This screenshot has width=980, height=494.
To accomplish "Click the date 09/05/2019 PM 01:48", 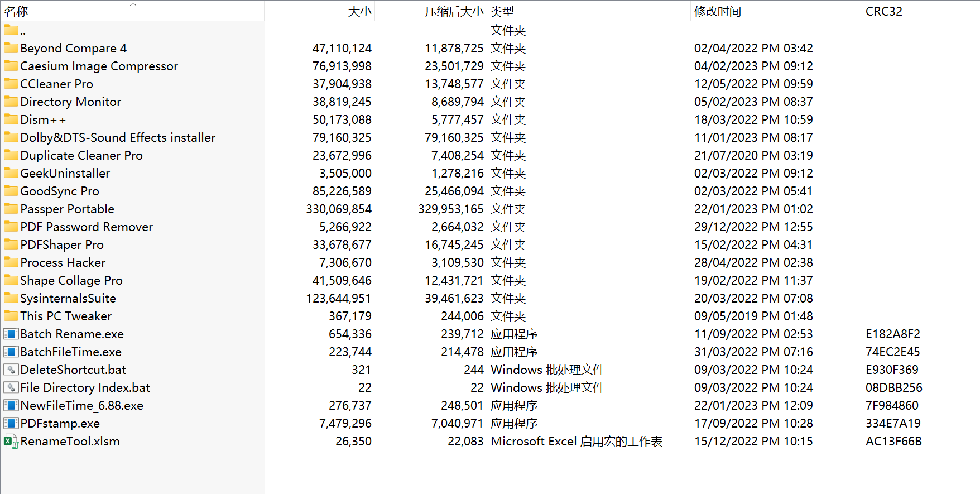I will (x=753, y=316).
